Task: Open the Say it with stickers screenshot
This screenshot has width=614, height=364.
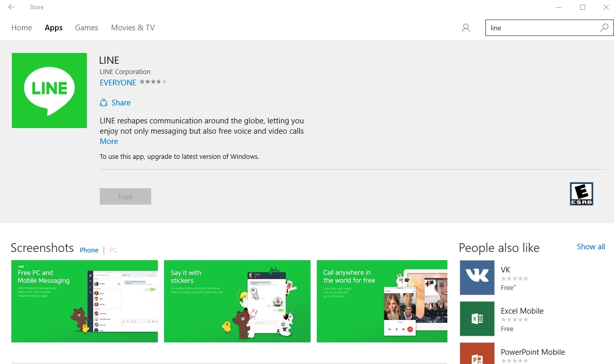Action: click(x=237, y=301)
